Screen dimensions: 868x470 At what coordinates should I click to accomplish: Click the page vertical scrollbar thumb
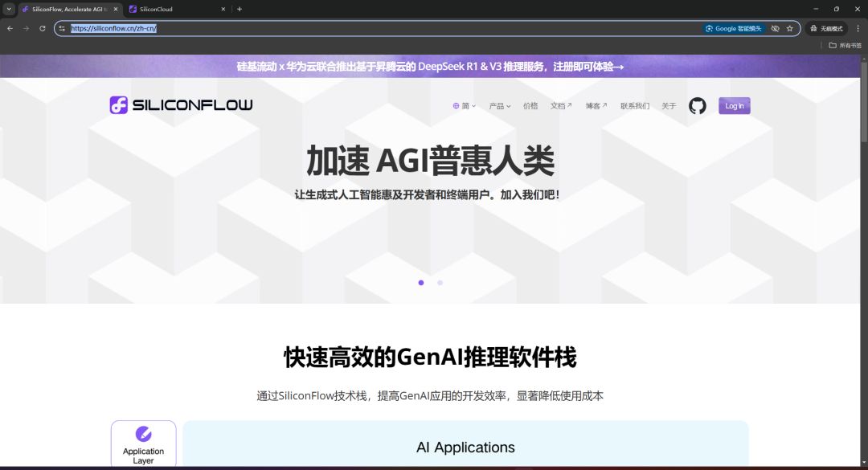pyautogui.click(x=863, y=103)
